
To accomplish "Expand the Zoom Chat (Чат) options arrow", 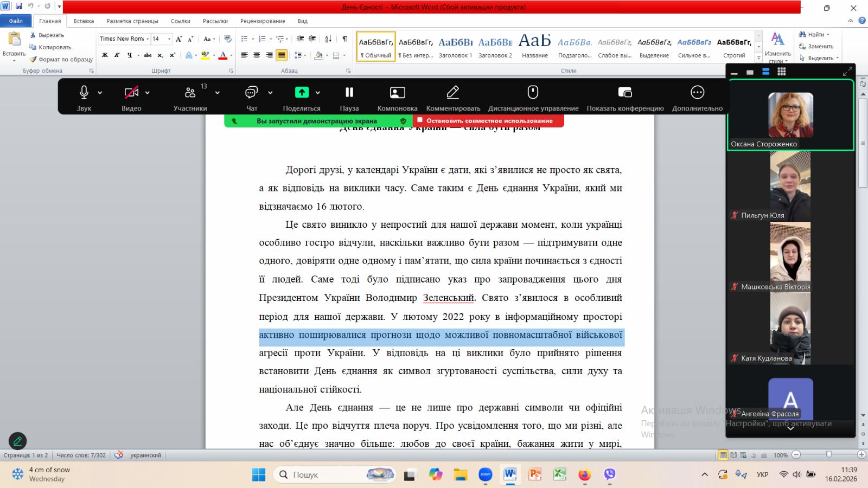I will pyautogui.click(x=270, y=93).
